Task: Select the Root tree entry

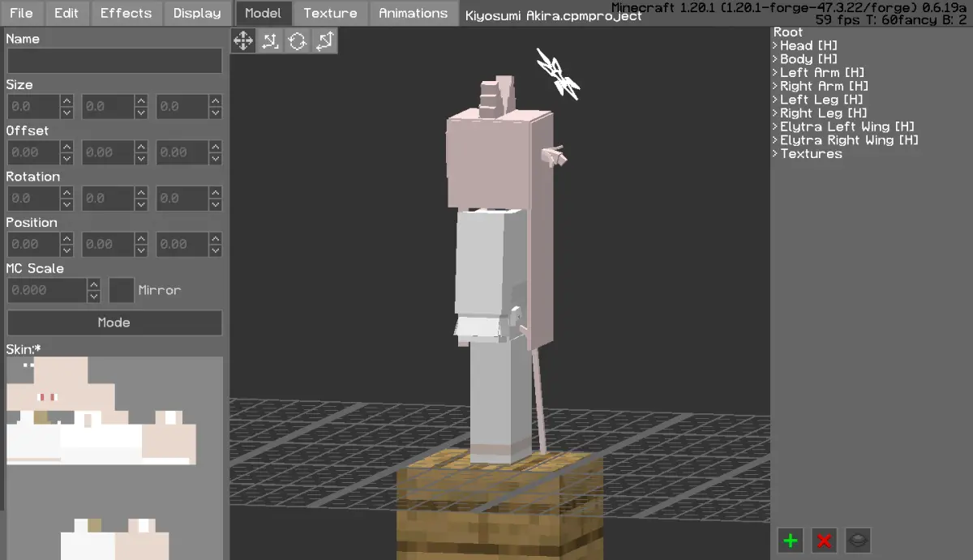Action: (x=788, y=32)
